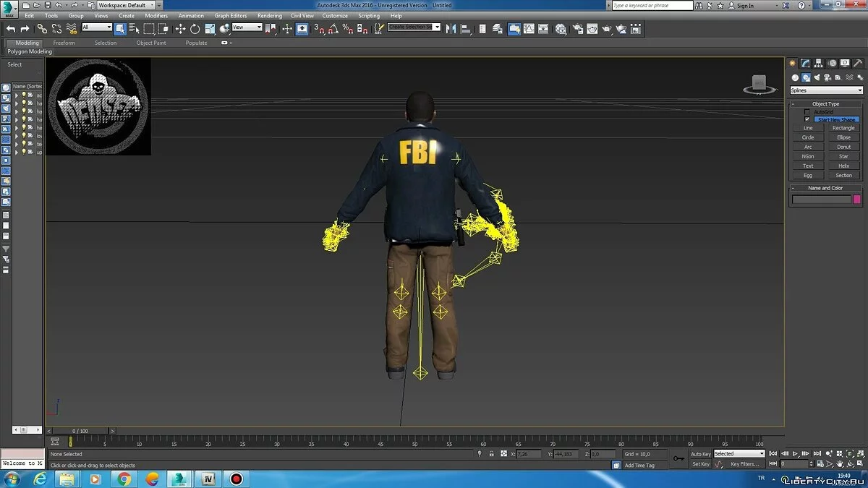Viewport: 868px width, 488px height.
Task: Click the Select and Link tool
Action: 42,29
